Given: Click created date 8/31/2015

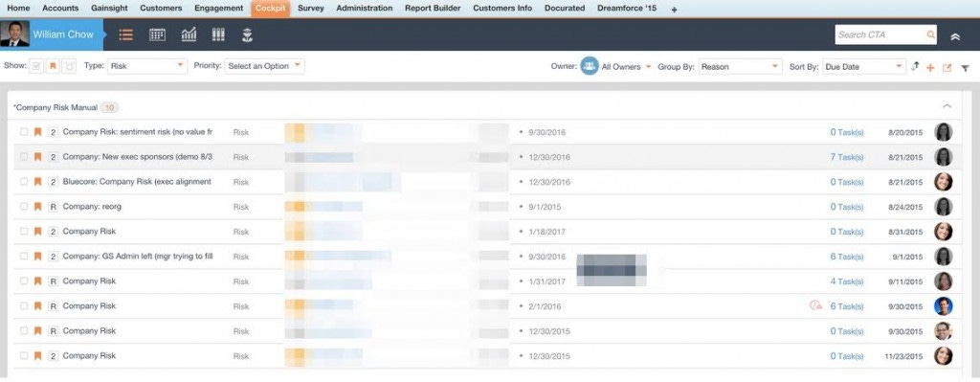Looking at the screenshot, I should click(x=905, y=232).
